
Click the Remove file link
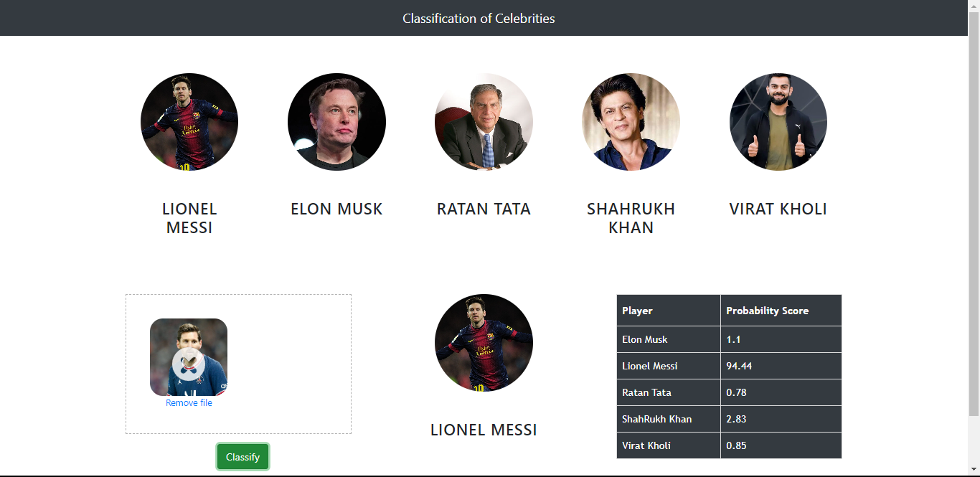coord(188,402)
